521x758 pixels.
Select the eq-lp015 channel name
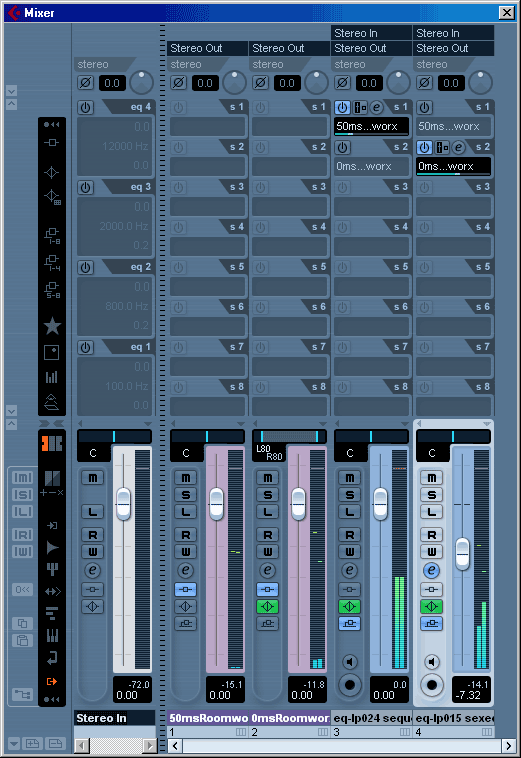click(x=453, y=718)
